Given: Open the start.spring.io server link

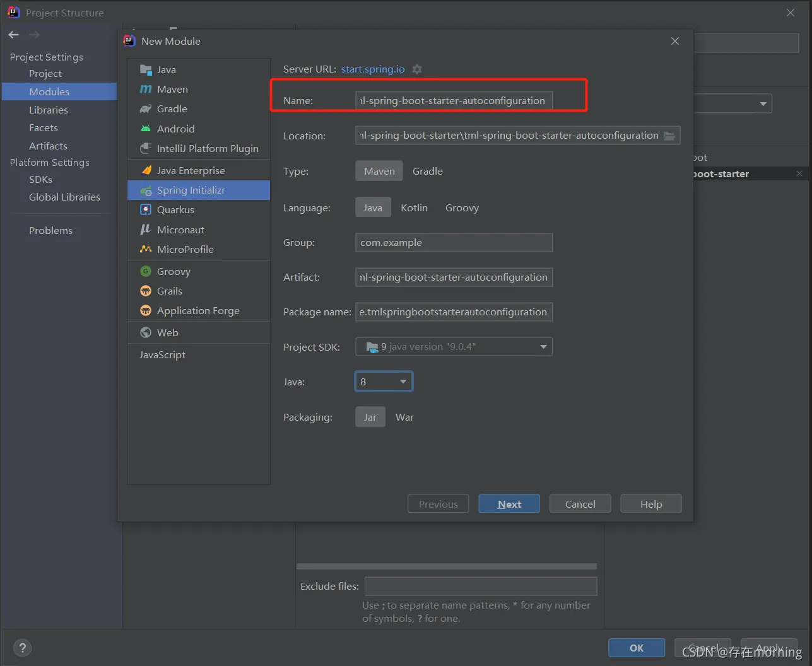Looking at the screenshot, I should (373, 69).
